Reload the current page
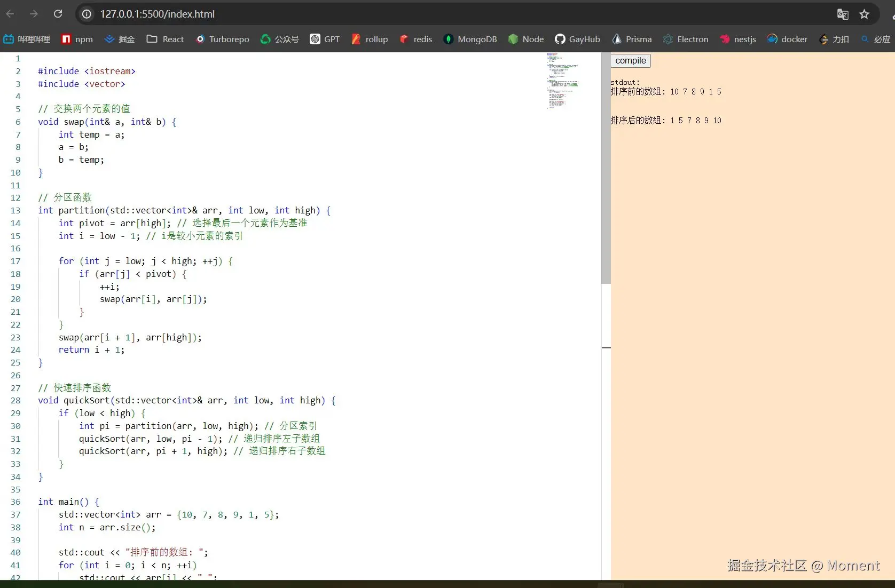 click(x=58, y=14)
